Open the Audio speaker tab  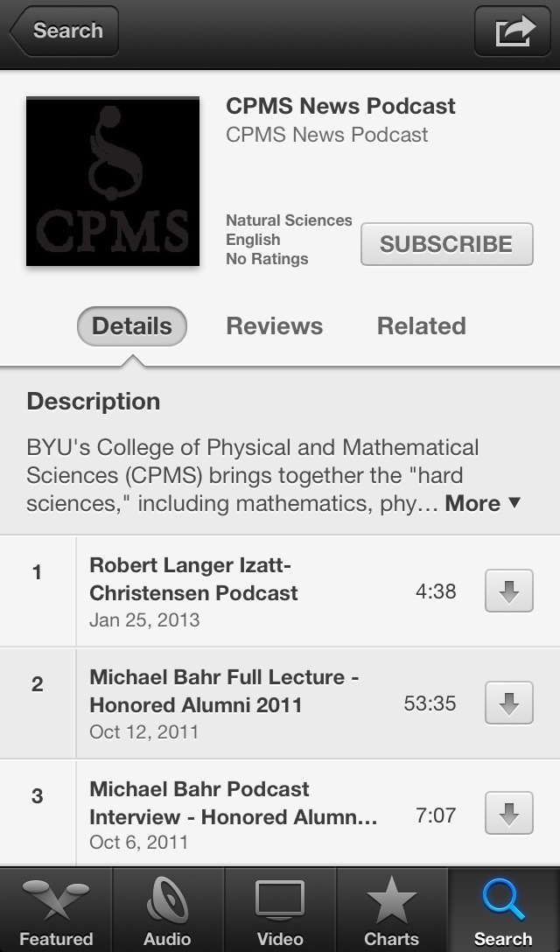pos(168,909)
